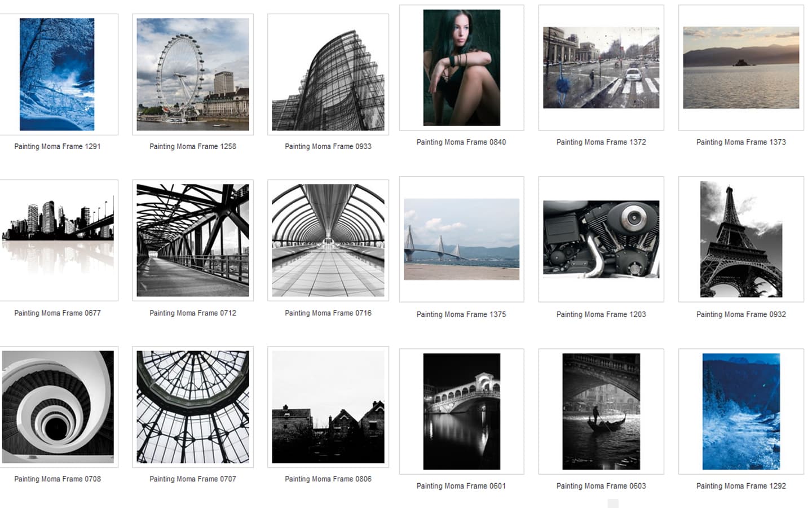812x508 pixels.
Task: Open the London Eye ferris wheel thumbnail
Action: 192,74
